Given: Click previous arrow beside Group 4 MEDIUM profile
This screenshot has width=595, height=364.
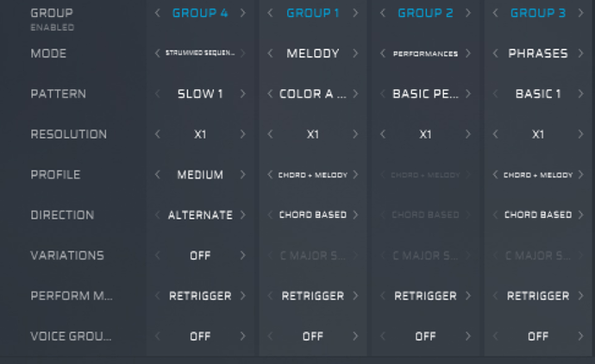Looking at the screenshot, I should click(x=158, y=174).
